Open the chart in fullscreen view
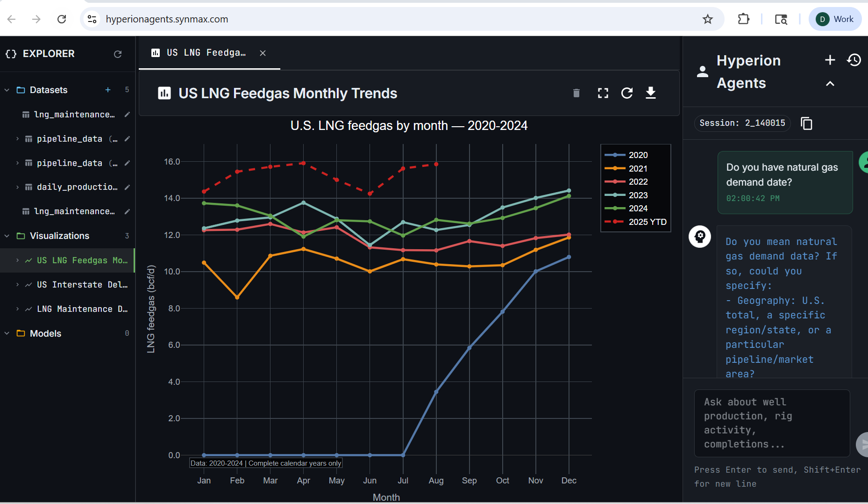 tap(603, 94)
